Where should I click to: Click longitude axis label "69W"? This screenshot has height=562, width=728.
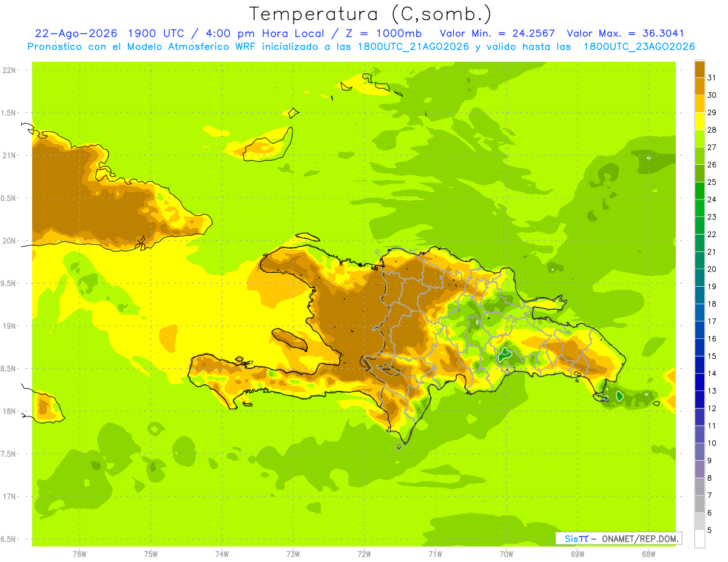point(578,554)
